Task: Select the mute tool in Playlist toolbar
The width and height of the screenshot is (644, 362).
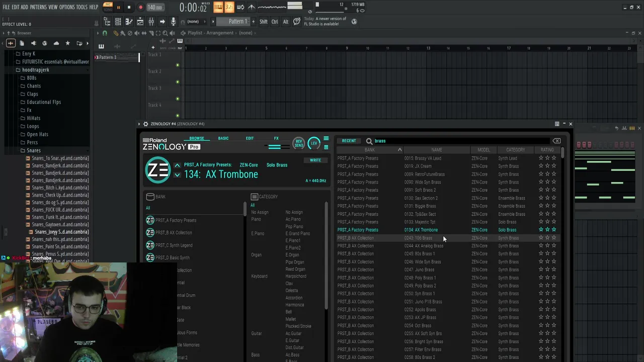Action: [137, 33]
